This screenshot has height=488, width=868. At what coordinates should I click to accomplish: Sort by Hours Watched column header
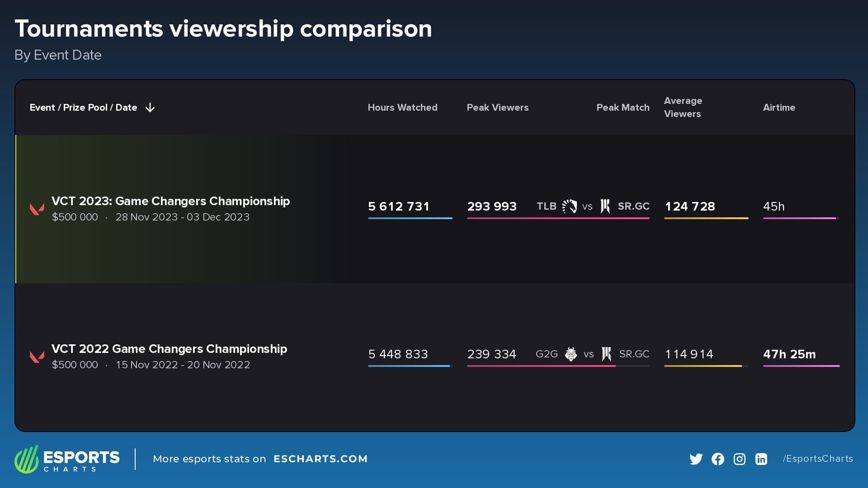[402, 108]
